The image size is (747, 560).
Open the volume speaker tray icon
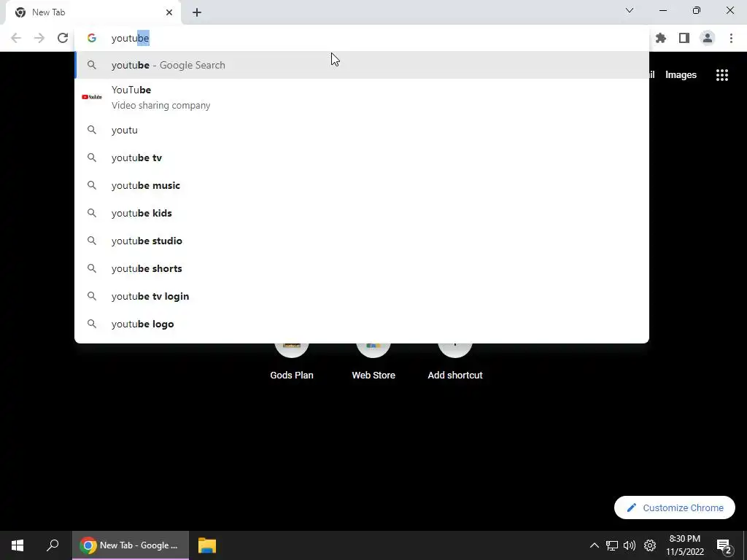630,545
